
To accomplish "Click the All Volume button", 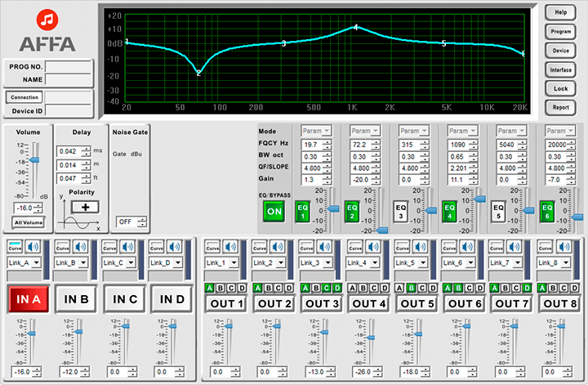I will [x=29, y=222].
